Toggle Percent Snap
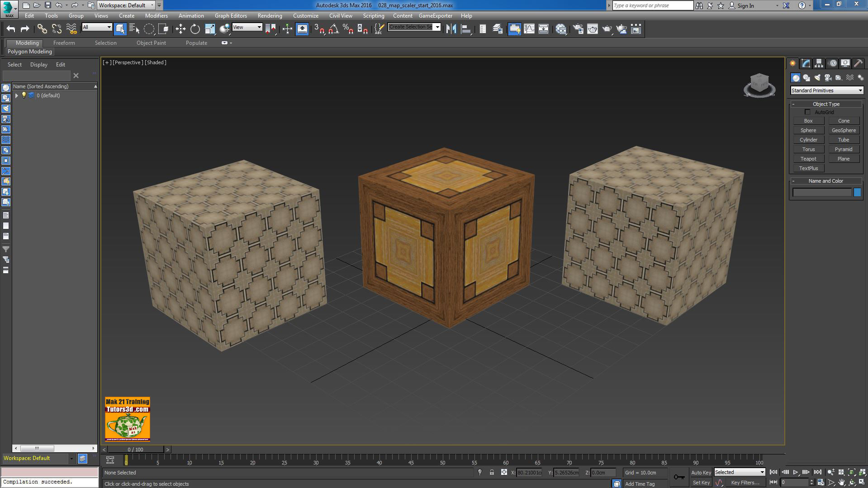 pyautogui.click(x=348, y=29)
